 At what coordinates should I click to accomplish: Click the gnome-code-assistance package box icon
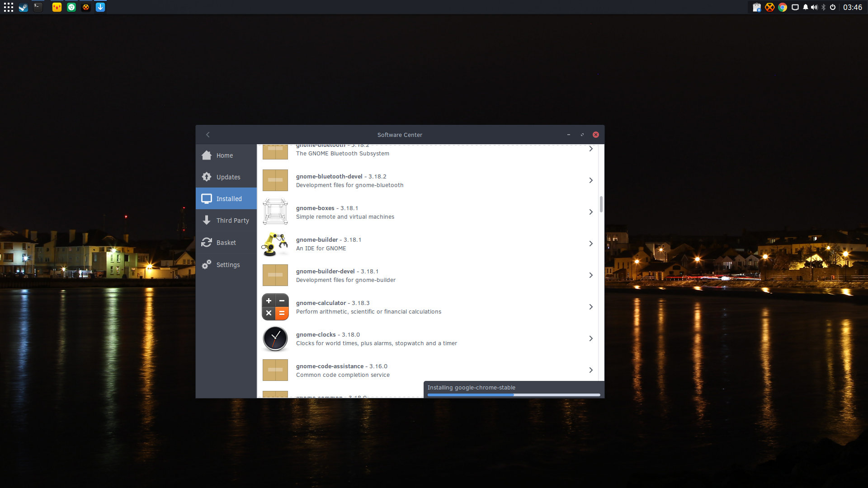tap(275, 370)
